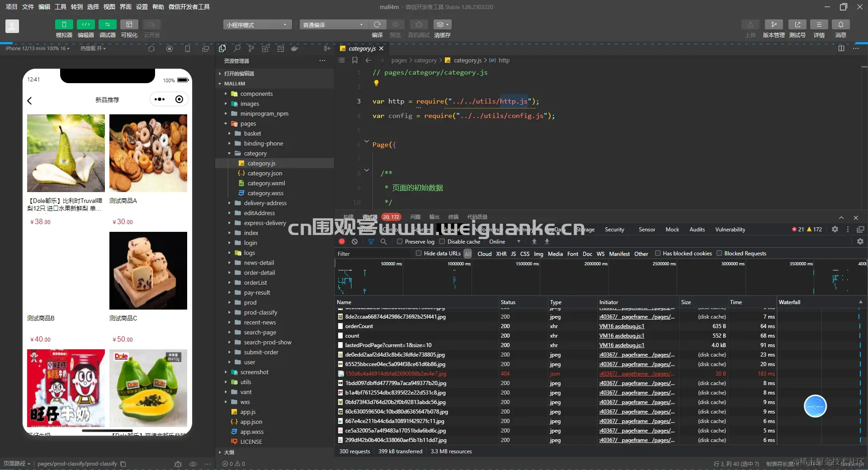Open the network search magnifier icon
The height and width of the screenshot is (470, 868).
point(384,242)
